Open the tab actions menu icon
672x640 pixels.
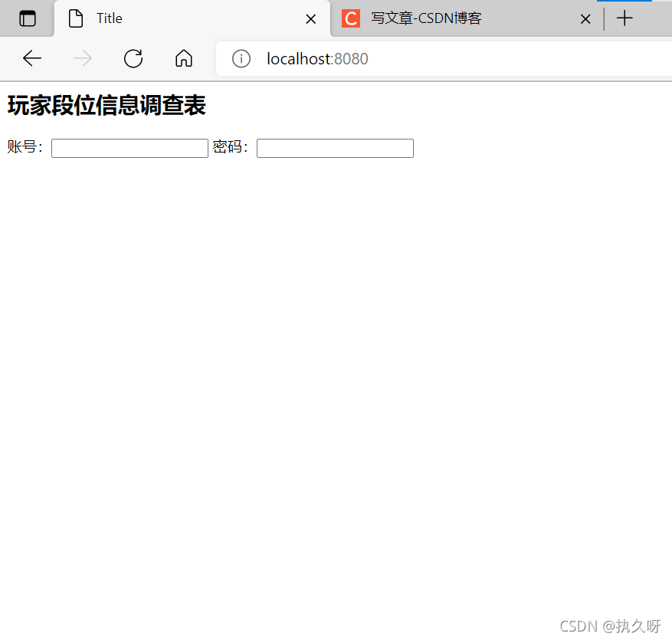(x=28, y=18)
